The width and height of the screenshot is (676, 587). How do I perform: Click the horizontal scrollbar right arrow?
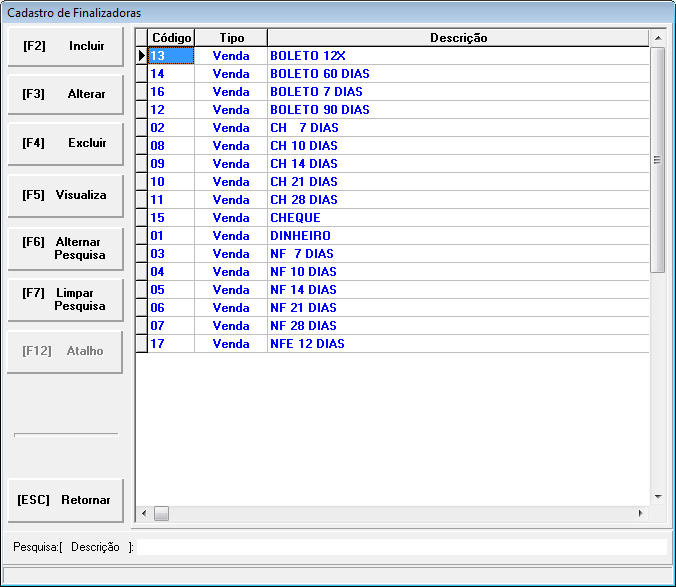(x=641, y=514)
